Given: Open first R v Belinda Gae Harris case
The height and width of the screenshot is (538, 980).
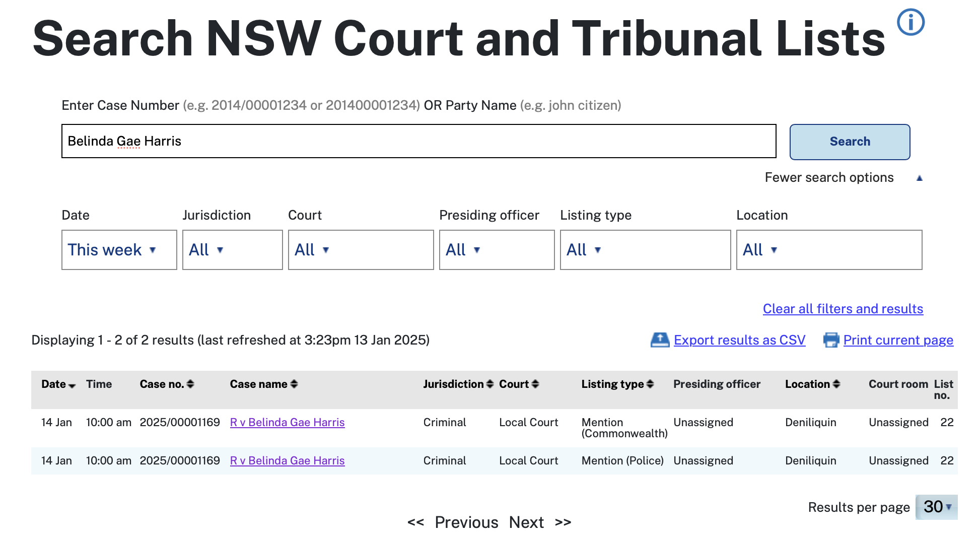Looking at the screenshot, I should 287,423.
